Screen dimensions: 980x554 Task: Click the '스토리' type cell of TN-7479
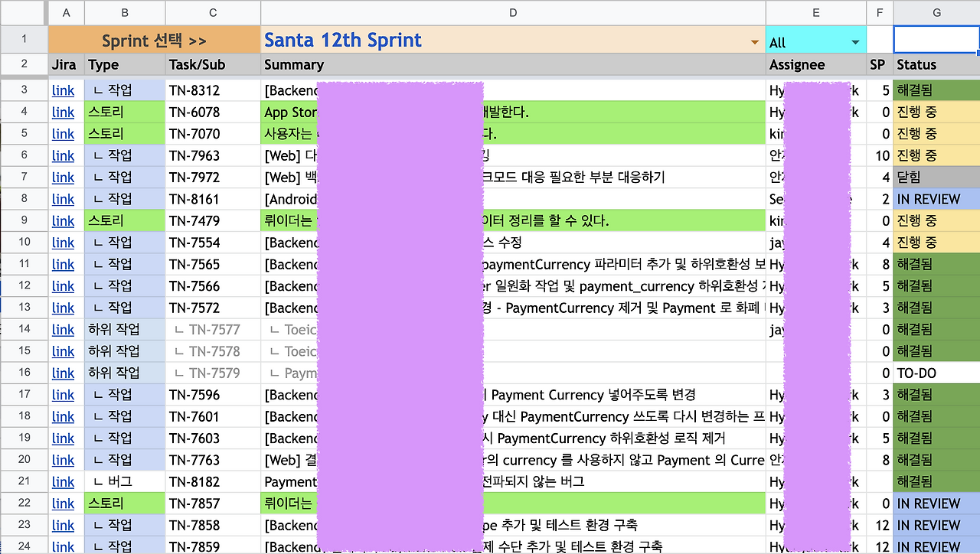125,221
